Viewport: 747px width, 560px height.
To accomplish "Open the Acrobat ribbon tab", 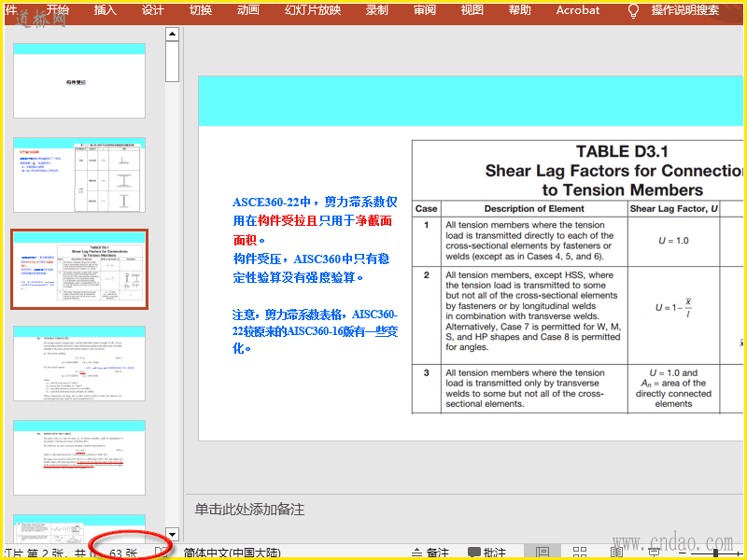I will point(578,10).
